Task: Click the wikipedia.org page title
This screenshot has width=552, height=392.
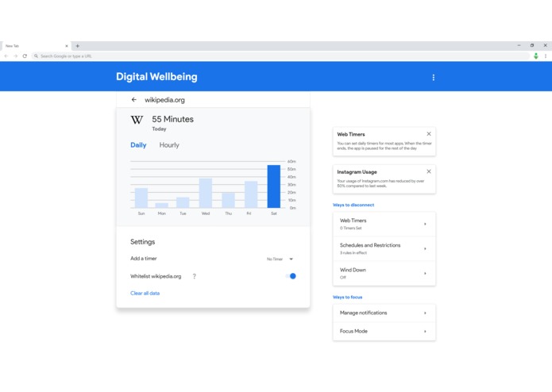Action: (x=164, y=100)
